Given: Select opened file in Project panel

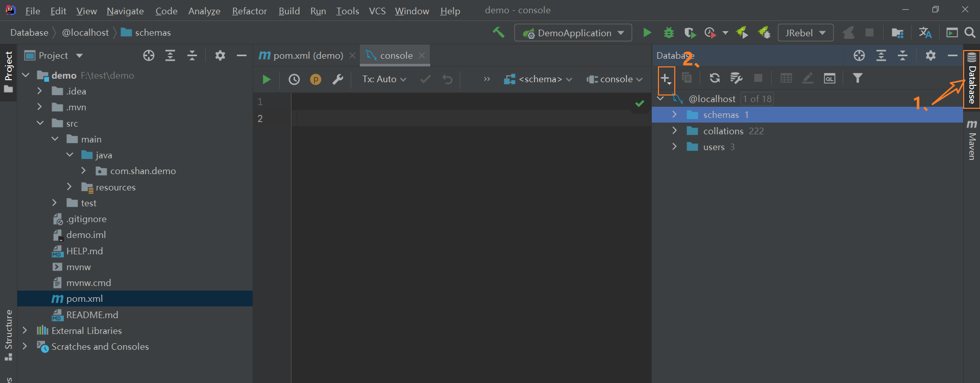Looking at the screenshot, I should pos(149,56).
